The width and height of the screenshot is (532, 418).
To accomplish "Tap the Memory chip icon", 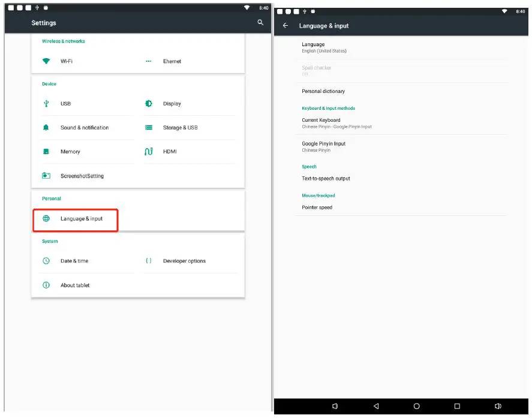I will pos(46,152).
